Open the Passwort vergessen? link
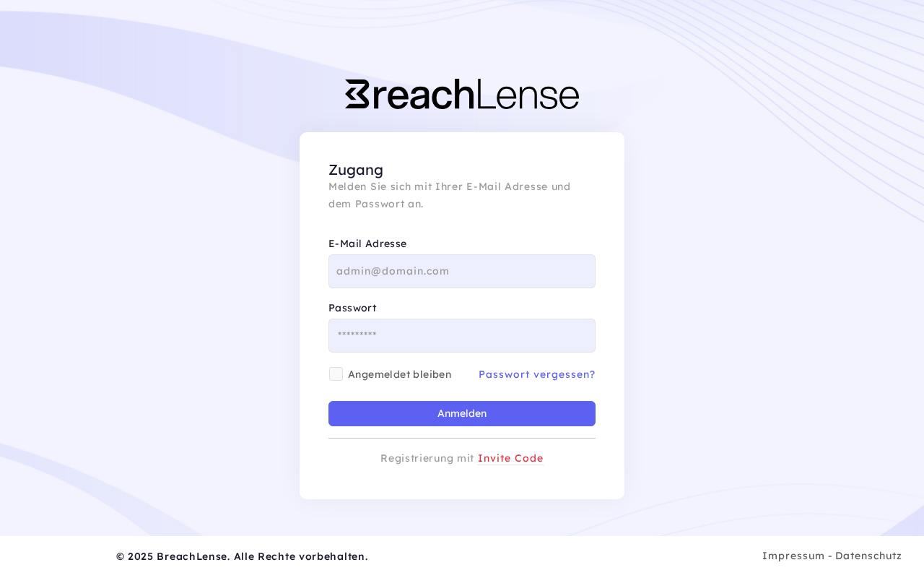924x578 pixels. tap(536, 374)
